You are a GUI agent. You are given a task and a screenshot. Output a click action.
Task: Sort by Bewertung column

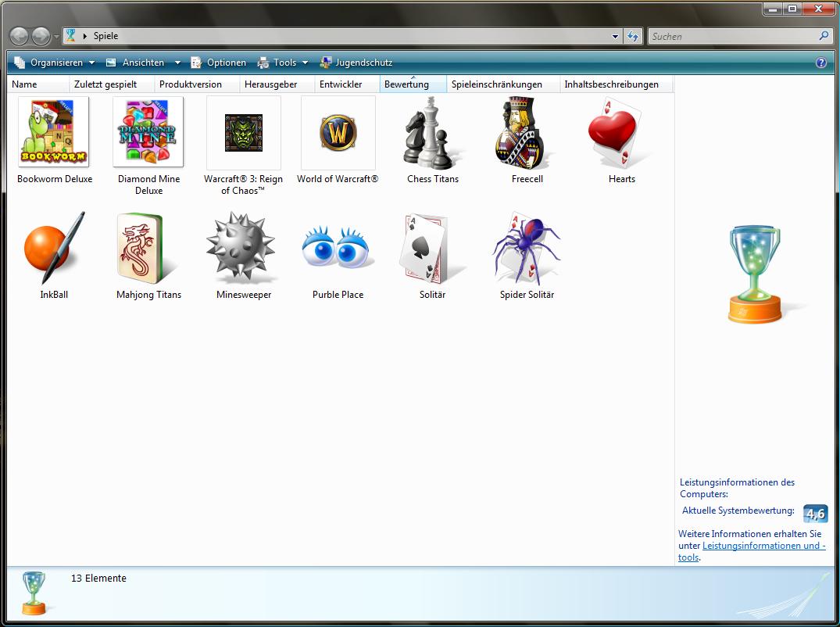[413, 84]
